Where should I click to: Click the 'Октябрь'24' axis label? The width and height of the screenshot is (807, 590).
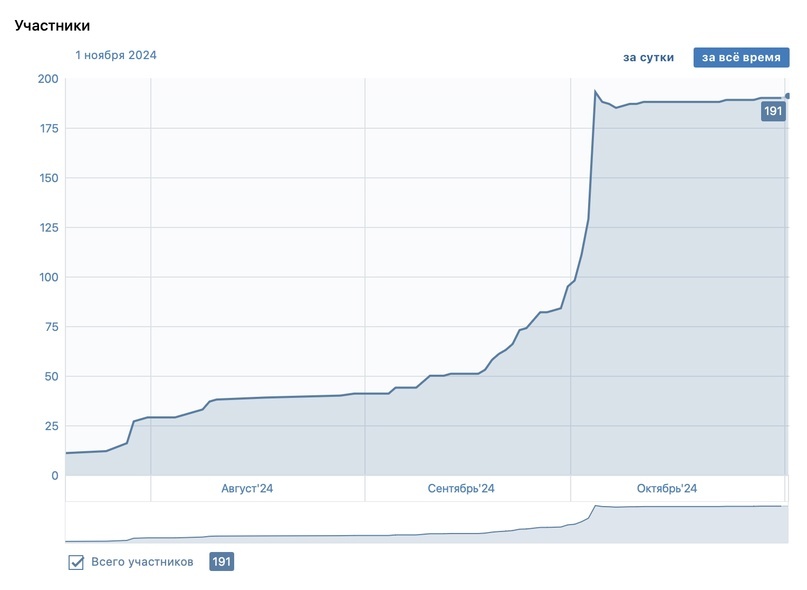coord(667,489)
